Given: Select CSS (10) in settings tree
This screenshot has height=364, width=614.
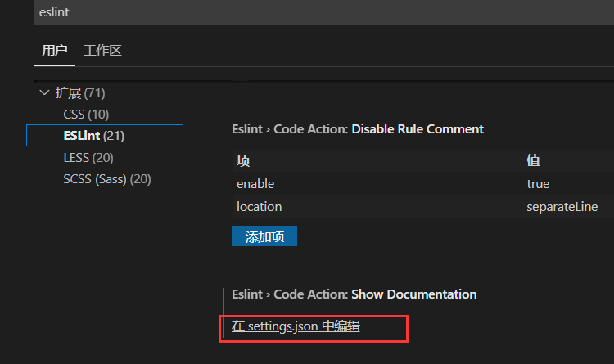Looking at the screenshot, I should click(86, 115).
